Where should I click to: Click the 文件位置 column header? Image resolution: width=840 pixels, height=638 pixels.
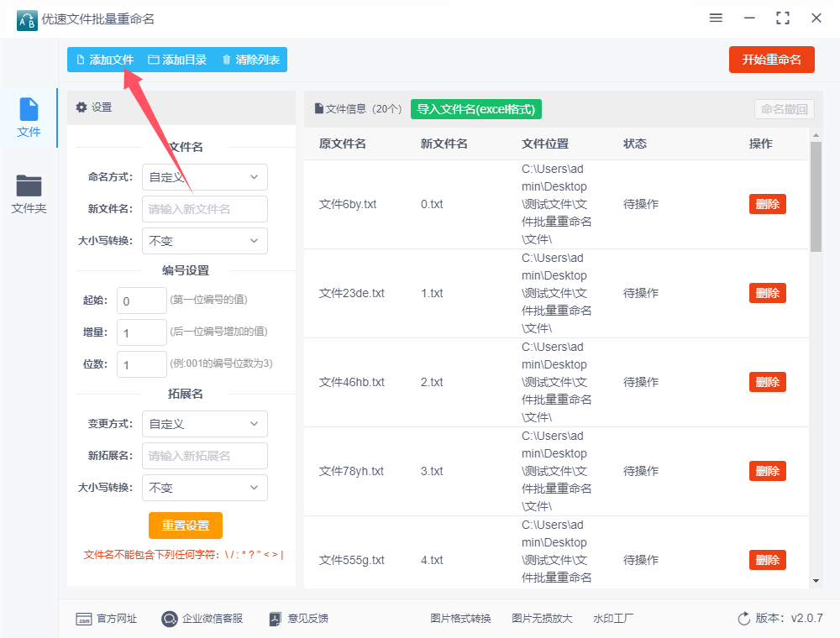545,144
